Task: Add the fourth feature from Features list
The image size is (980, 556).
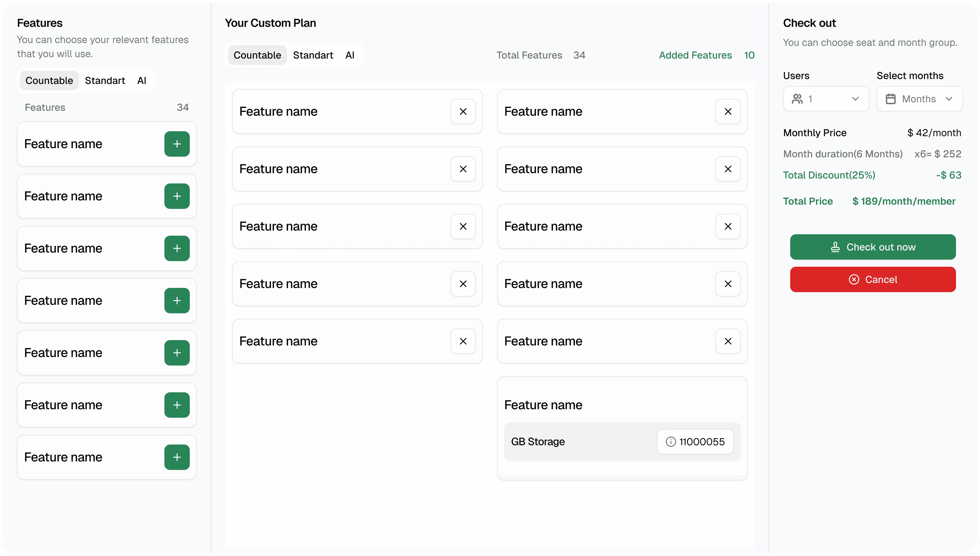Action: pyautogui.click(x=177, y=301)
